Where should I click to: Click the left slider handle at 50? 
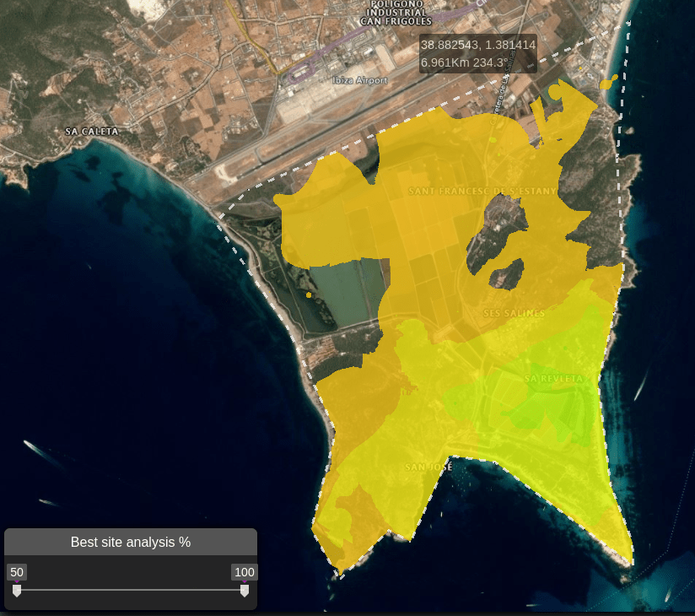coord(17,591)
